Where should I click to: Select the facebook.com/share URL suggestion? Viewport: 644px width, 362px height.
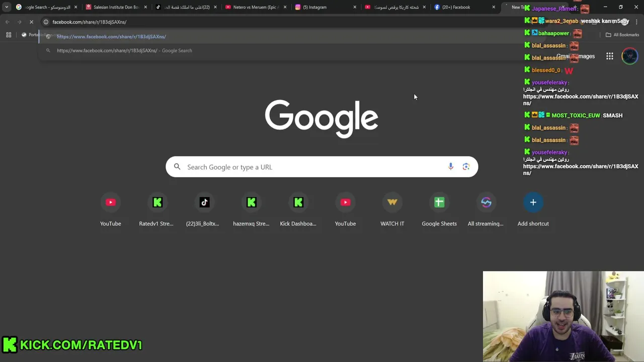pos(282,36)
